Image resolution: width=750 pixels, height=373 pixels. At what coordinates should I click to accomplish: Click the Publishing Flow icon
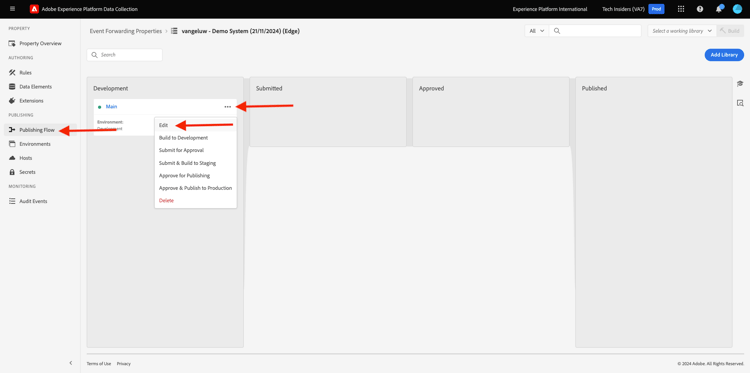12,130
